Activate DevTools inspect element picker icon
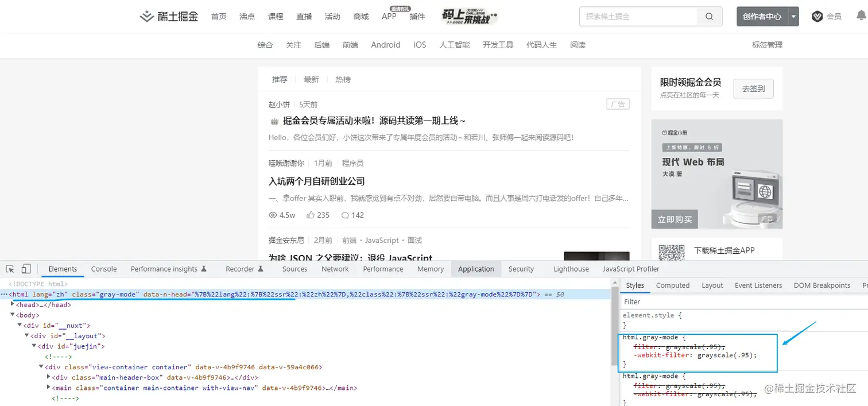868x406 pixels. [10, 269]
